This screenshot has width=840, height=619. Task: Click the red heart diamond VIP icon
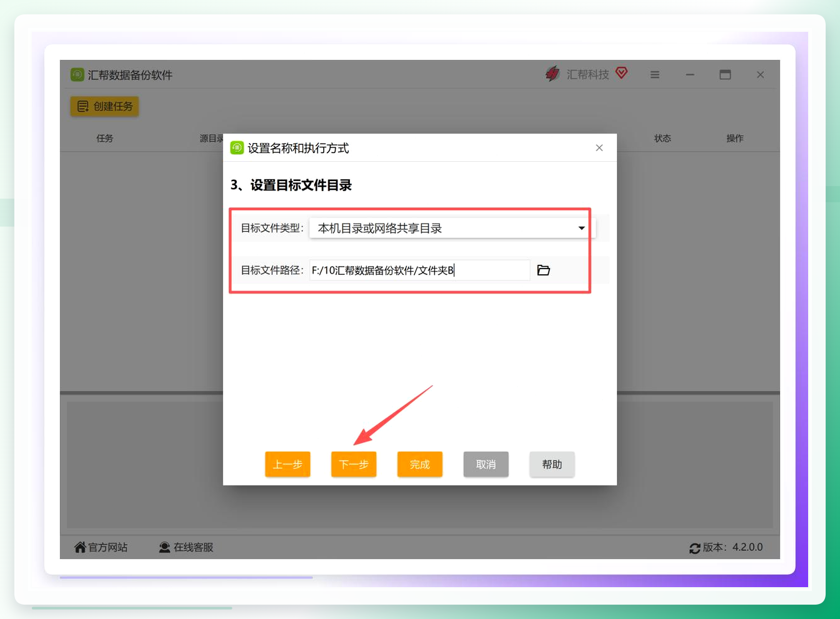(621, 73)
